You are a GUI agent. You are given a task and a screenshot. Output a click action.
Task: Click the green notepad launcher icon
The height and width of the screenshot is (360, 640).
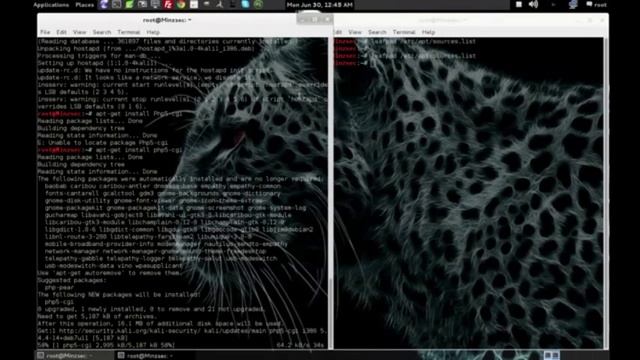(x=129, y=4)
